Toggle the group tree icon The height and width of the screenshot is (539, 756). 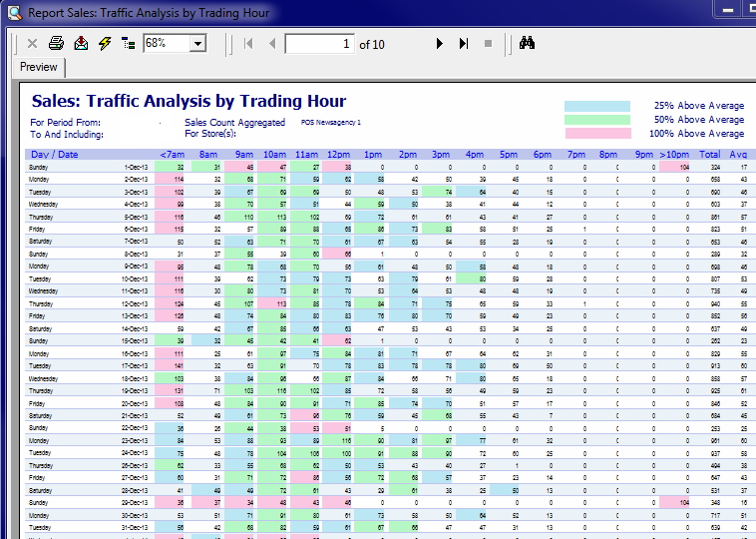[x=128, y=44]
